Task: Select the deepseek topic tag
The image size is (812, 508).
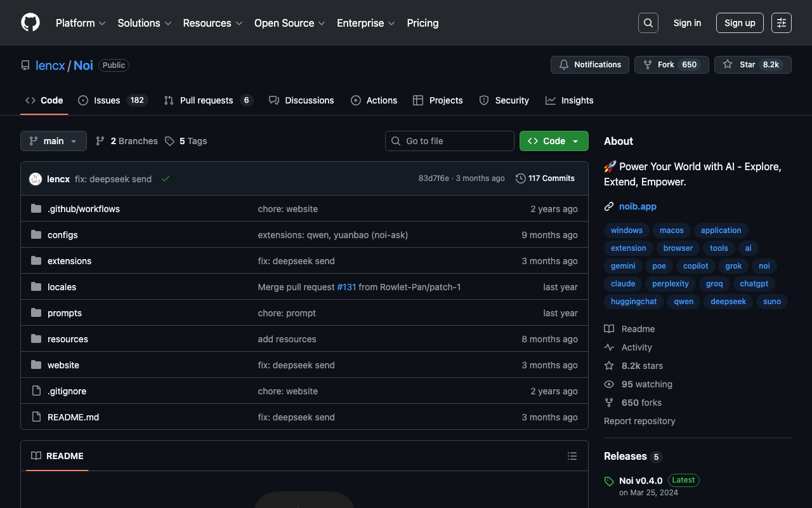Action: coord(728,302)
